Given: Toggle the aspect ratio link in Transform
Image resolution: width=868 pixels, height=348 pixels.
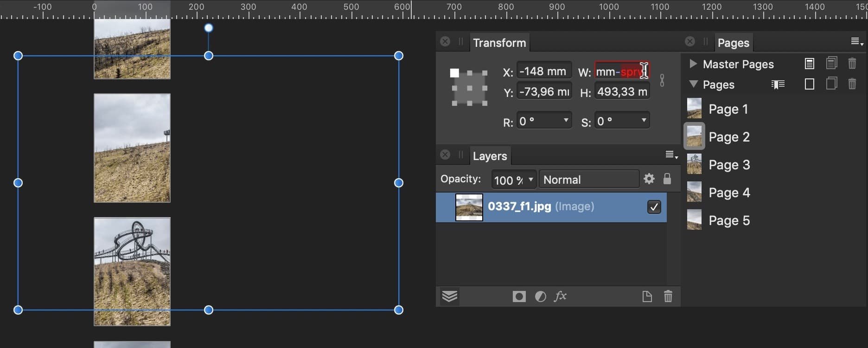Looking at the screenshot, I should 662,81.
